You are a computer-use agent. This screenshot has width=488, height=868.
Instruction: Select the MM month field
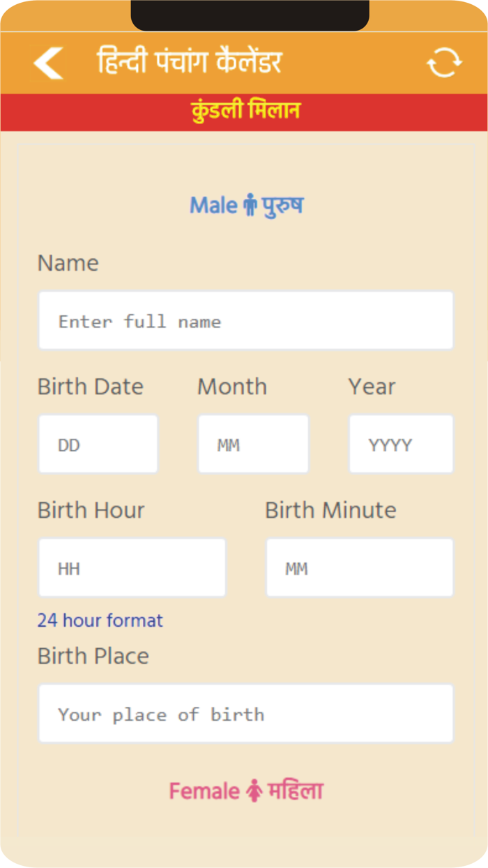(253, 443)
